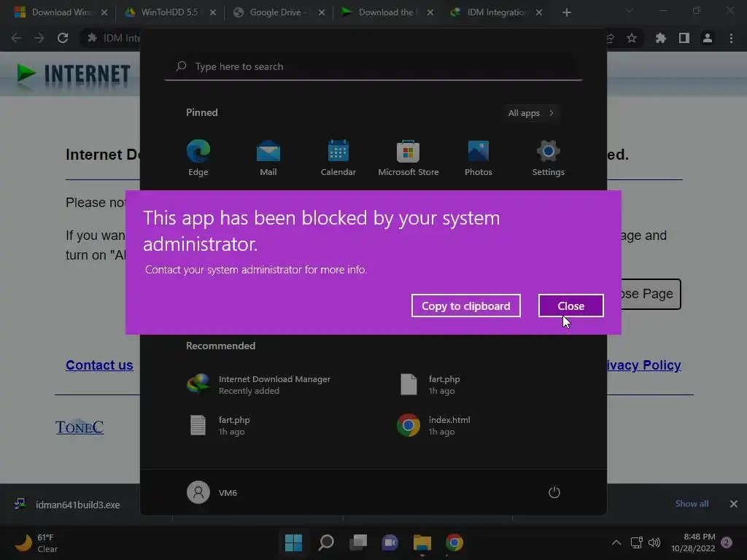The height and width of the screenshot is (560, 747).
Task: Switch to the Download Windows tab
Action: click(61, 12)
